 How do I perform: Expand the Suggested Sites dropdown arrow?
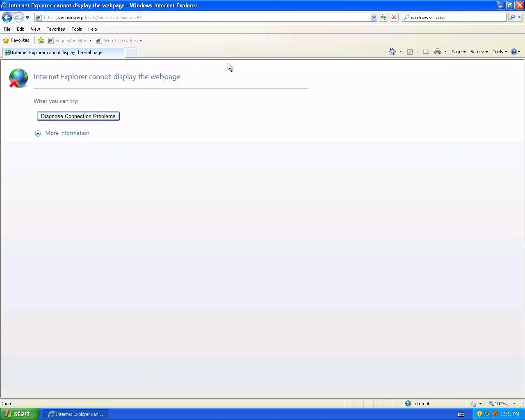[90, 41]
